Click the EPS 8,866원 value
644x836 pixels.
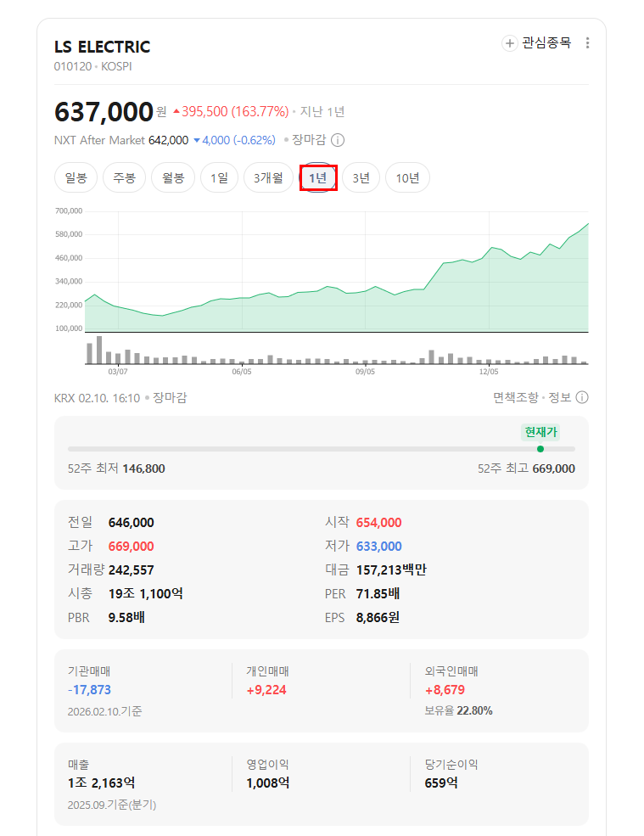[x=378, y=617]
